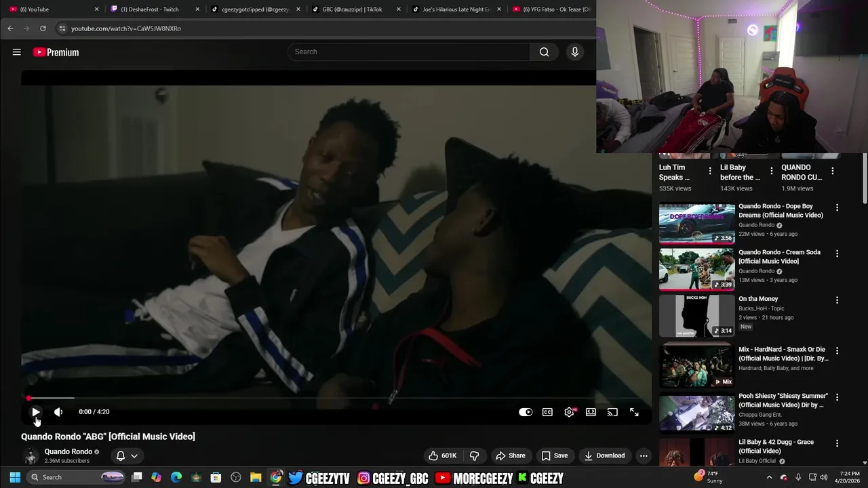
Task: Enter full screen mode
Action: tap(634, 412)
